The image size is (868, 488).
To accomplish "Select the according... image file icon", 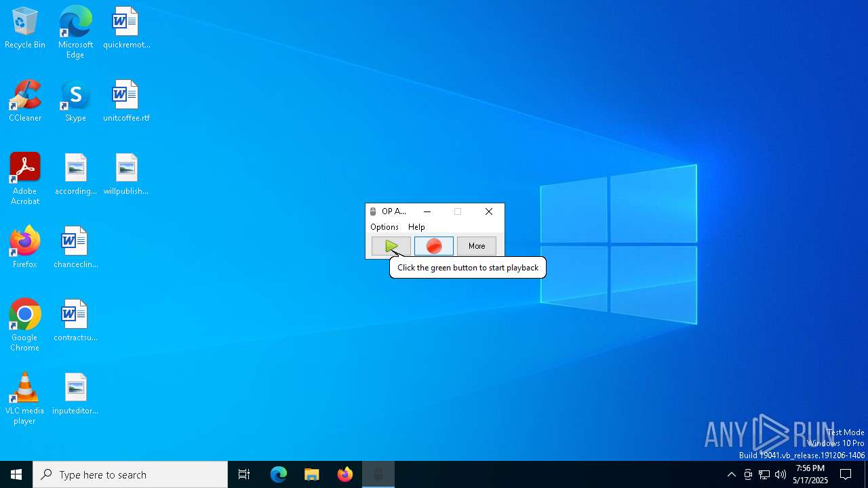I will 75,174.
